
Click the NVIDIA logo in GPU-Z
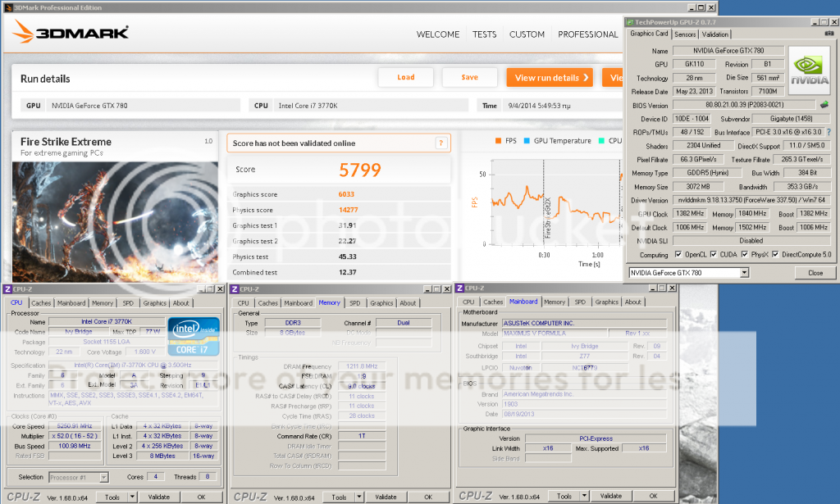[809, 71]
